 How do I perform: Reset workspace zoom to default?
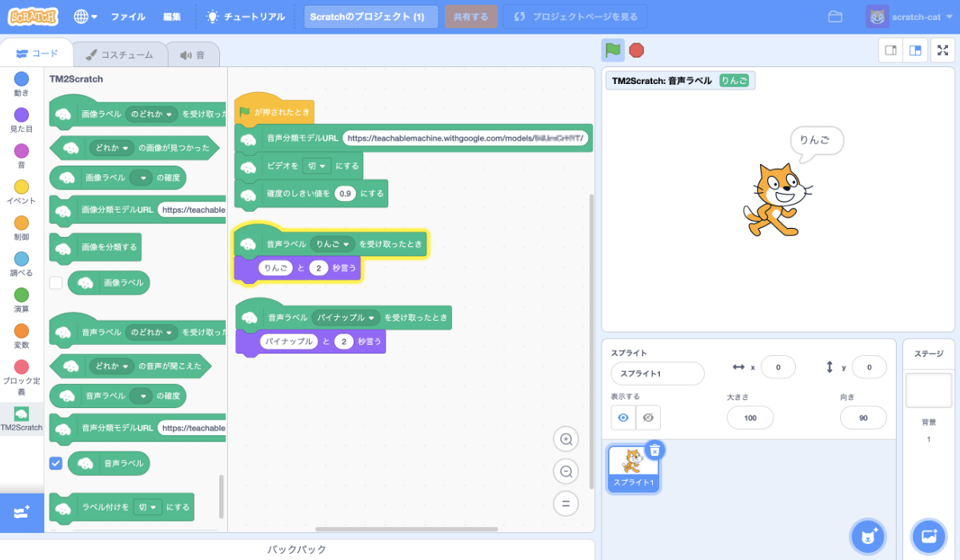click(566, 503)
